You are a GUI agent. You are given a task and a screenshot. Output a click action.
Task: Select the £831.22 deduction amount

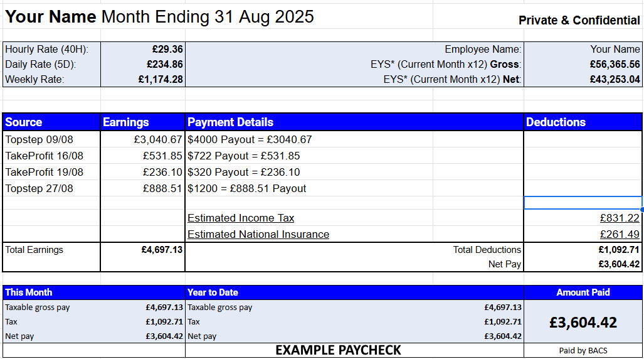pyautogui.click(x=619, y=218)
